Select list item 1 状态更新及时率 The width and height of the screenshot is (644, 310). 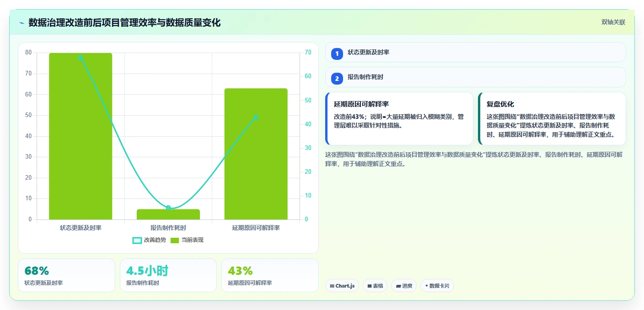[x=475, y=52]
